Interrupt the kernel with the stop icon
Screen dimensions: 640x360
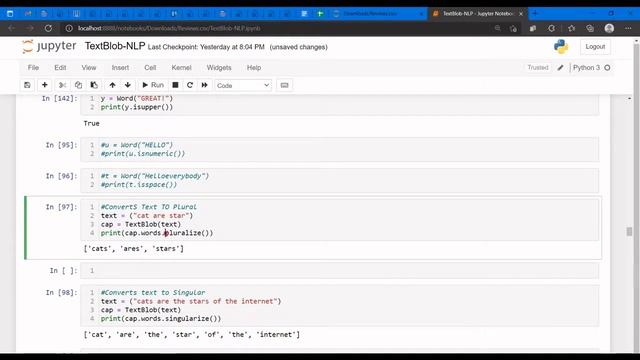[175, 85]
